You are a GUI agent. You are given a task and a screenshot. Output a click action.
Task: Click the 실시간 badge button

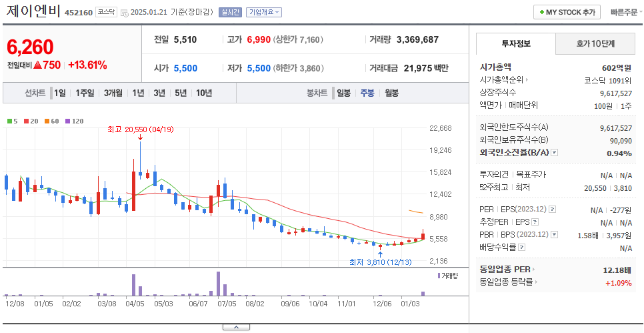point(231,12)
